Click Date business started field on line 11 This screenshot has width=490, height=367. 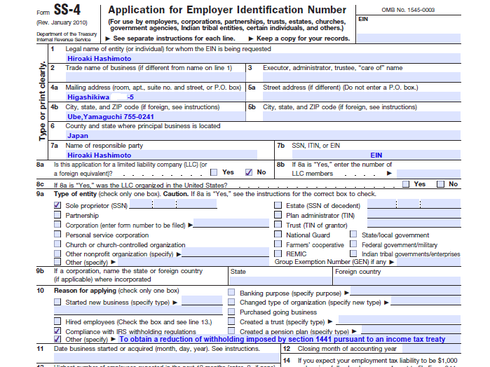click(166, 357)
